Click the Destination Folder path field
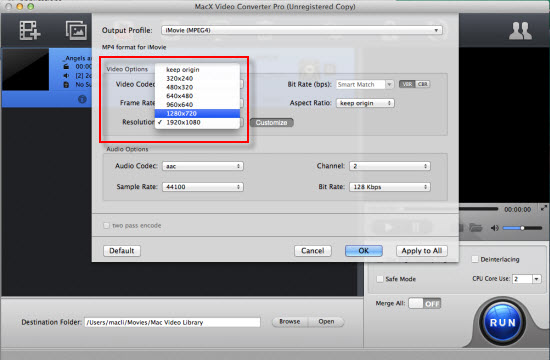Screen dimensions: 550x360 [172, 322]
